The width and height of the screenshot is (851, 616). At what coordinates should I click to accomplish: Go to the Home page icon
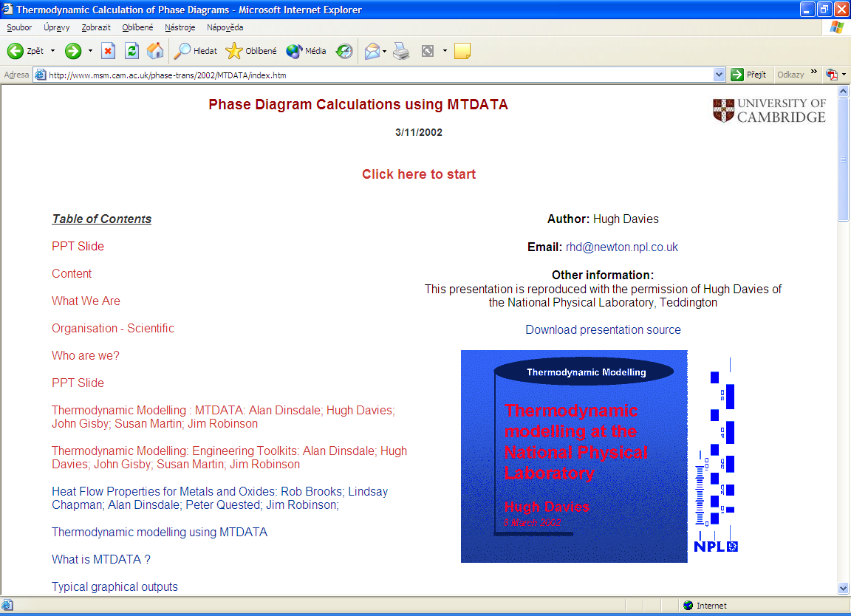[x=155, y=51]
